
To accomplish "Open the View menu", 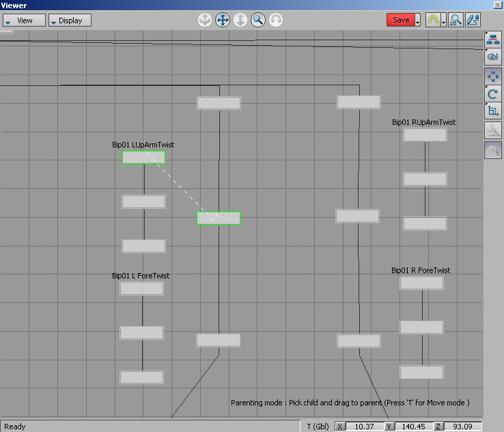I will click(24, 20).
